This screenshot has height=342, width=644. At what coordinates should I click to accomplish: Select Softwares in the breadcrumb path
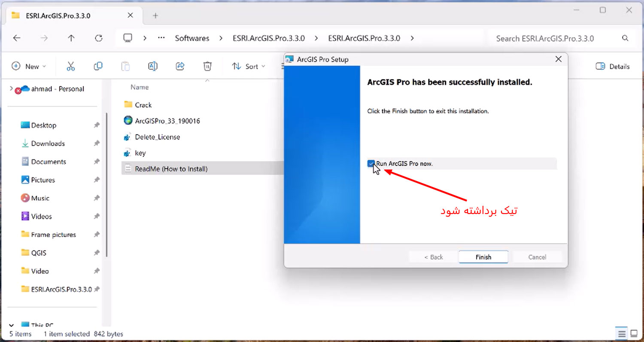pyautogui.click(x=192, y=38)
